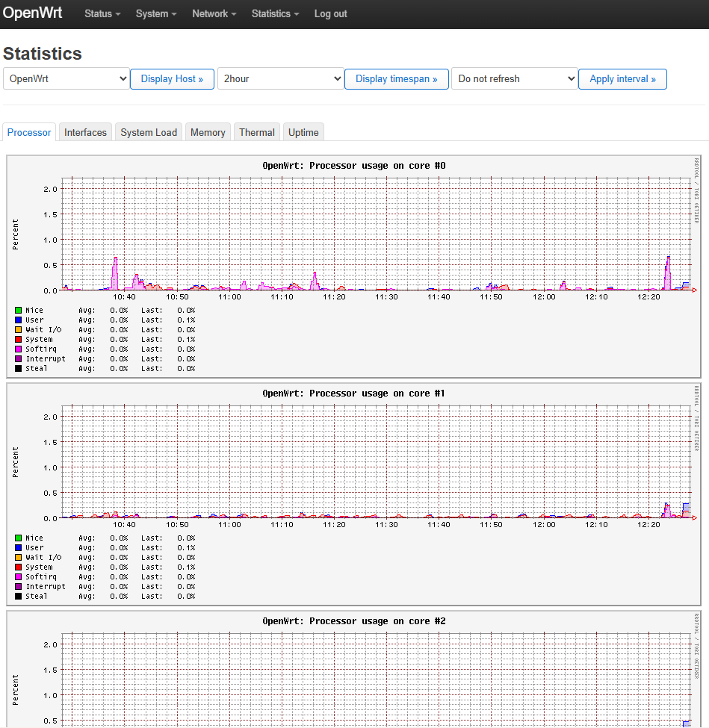The image size is (709, 728).
Task: Click the Apply interval button
Action: click(622, 78)
